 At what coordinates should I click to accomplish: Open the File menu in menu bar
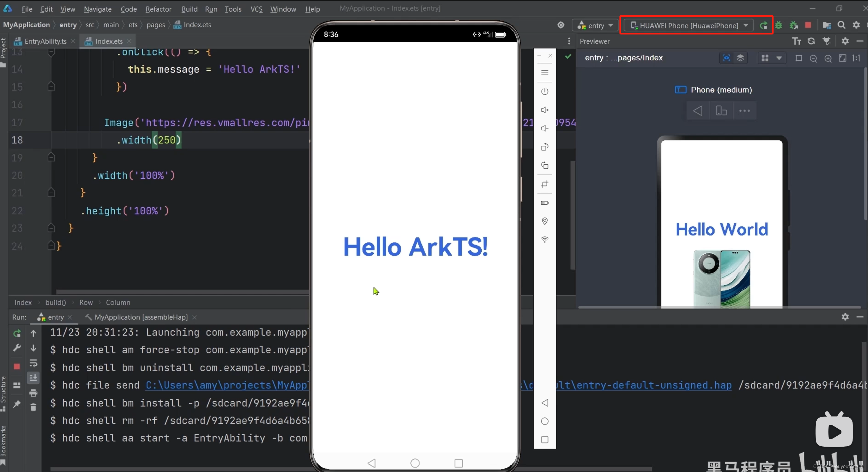[x=27, y=8]
